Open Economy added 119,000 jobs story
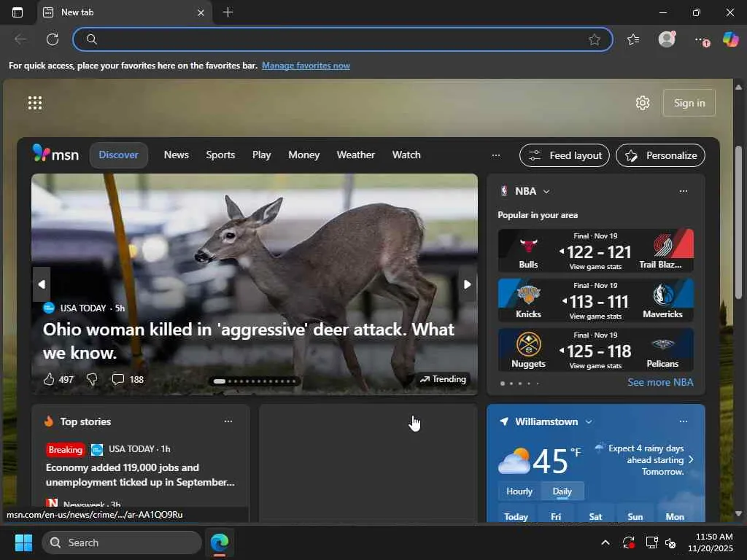The height and width of the screenshot is (560, 747). (140, 475)
